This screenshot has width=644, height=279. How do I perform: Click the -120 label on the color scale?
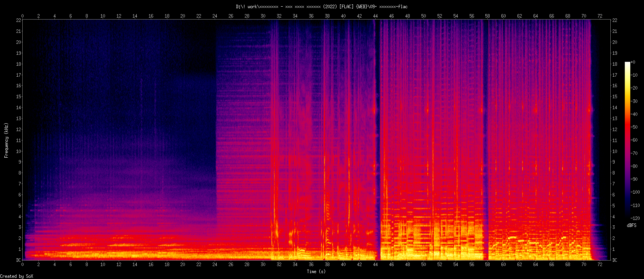(635, 218)
